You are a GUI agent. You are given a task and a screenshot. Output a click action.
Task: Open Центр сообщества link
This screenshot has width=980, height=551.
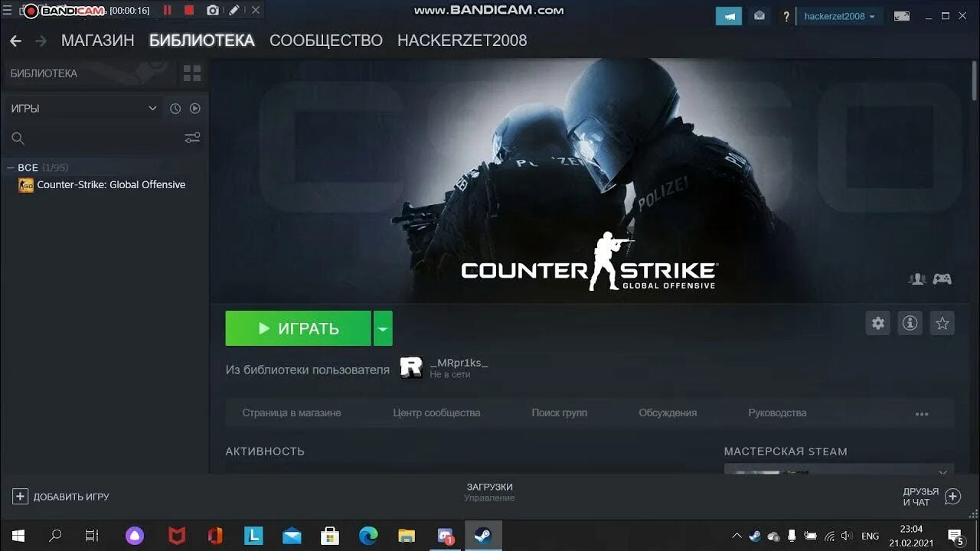point(436,412)
